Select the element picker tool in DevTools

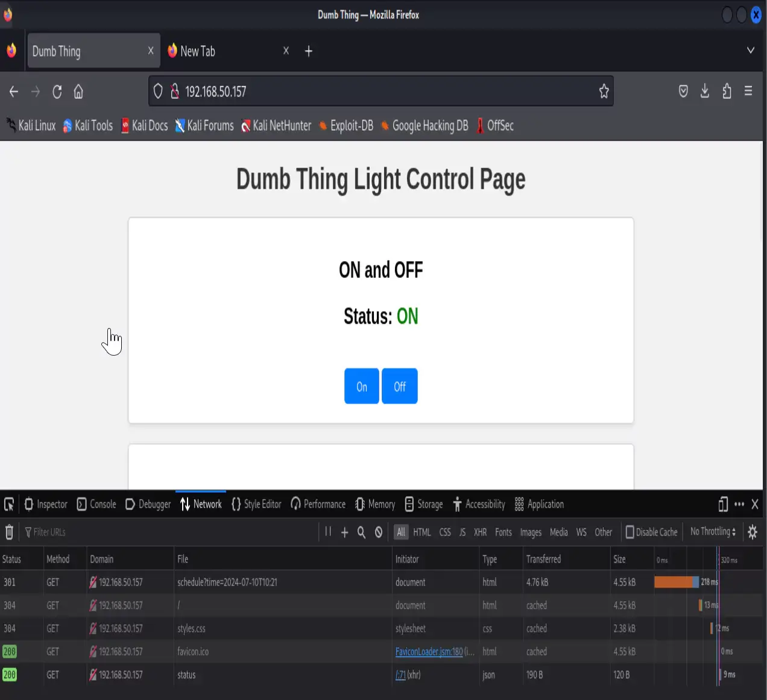8,504
